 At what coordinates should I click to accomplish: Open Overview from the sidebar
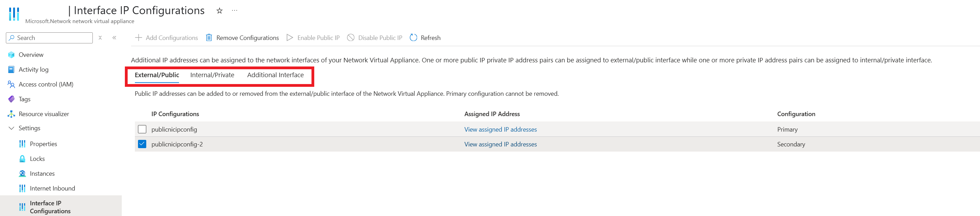(31, 55)
